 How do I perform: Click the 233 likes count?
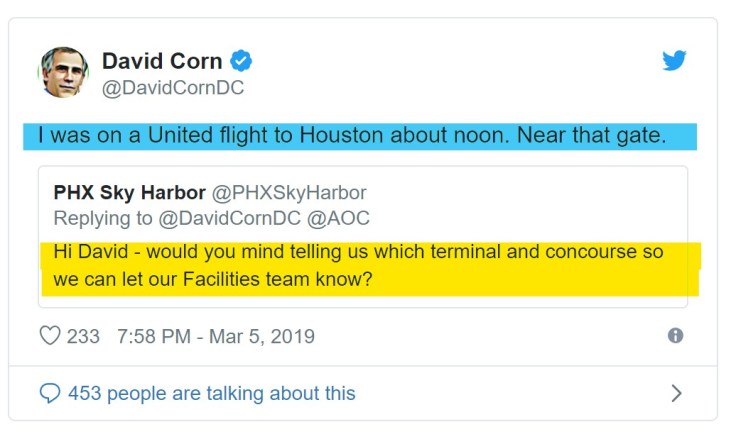83,336
